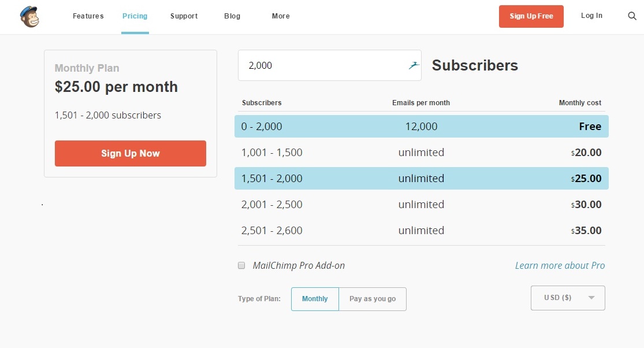Click the $25.00 per month heading
644x348 pixels.
(x=116, y=87)
